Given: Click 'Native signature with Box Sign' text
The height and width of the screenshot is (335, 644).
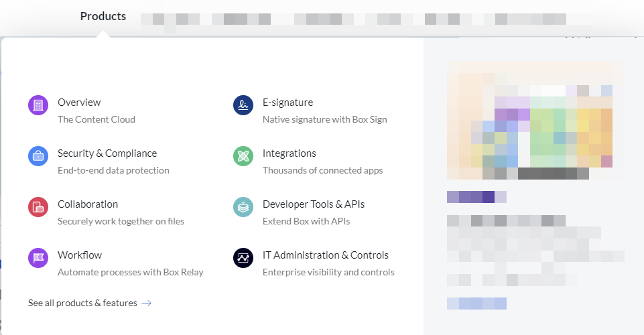Looking at the screenshot, I should (x=325, y=119).
